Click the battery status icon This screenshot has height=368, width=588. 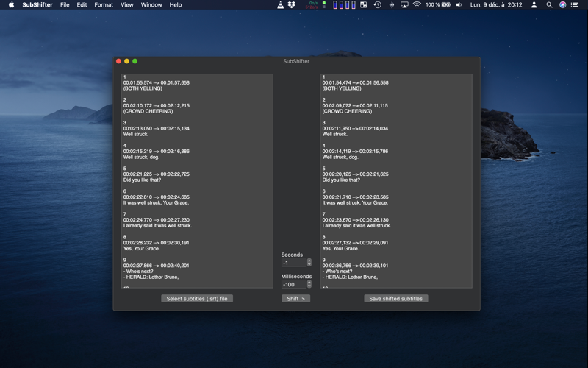[446, 5]
